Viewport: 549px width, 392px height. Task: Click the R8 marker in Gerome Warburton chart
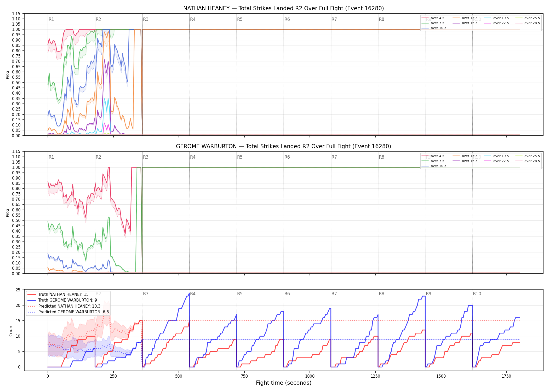coord(381,157)
